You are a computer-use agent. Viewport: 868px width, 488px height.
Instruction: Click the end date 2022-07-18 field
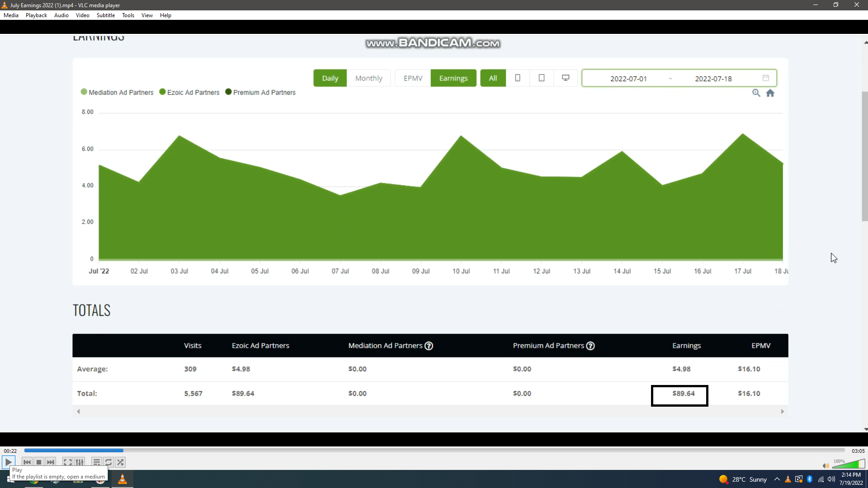pyautogui.click(x=713, y=79)
